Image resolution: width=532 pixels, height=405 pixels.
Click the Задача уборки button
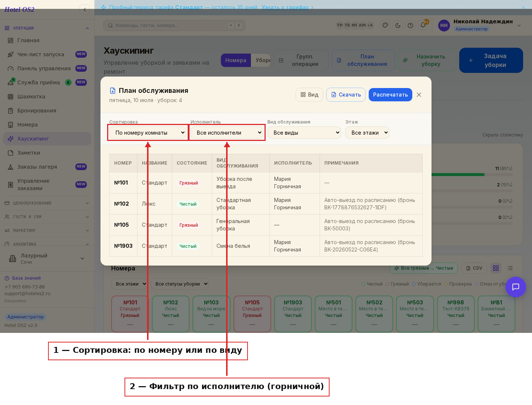click(x=491, y=60)
